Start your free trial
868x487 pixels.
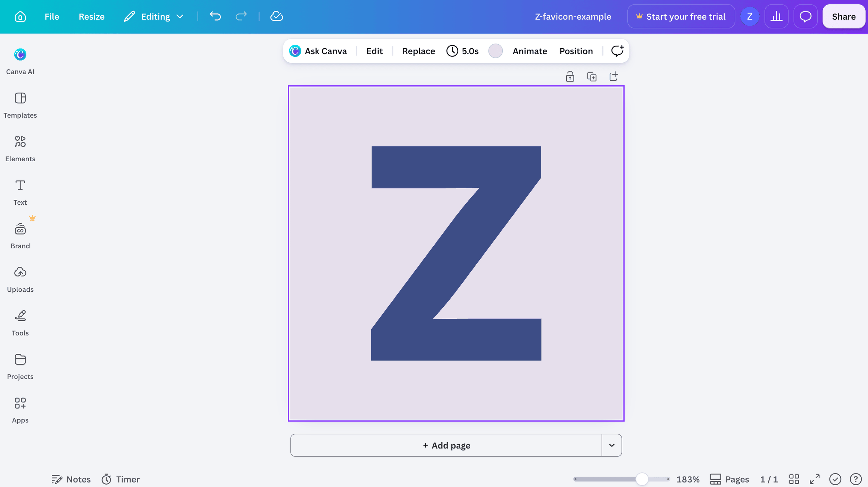[x=681, y=16]
